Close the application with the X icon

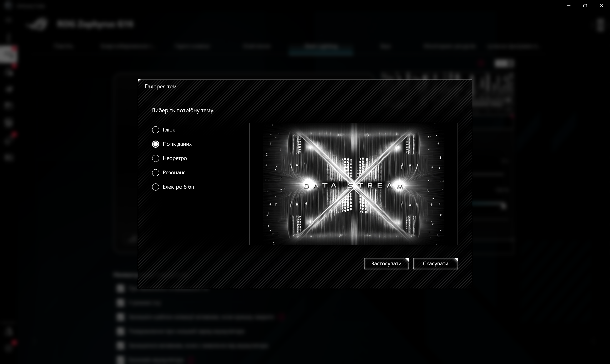pyautogui.click(x=601, y=6)
